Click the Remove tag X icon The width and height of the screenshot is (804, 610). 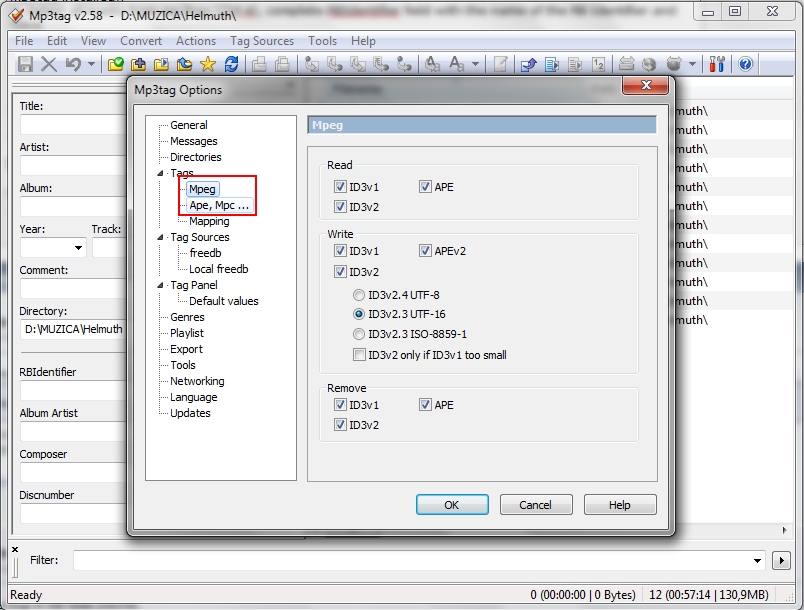tap(49, 64)
